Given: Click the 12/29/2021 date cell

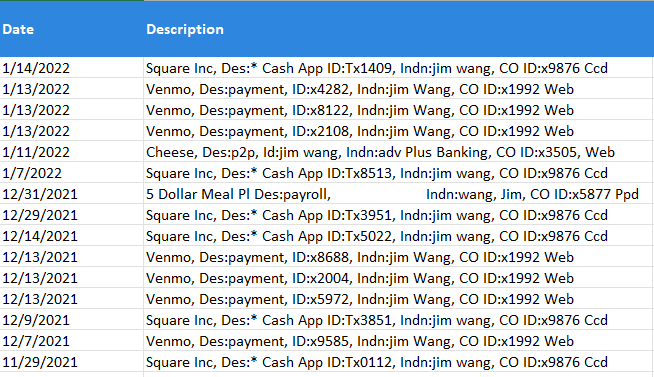Looking at the screenshot, I should point(71,214).
